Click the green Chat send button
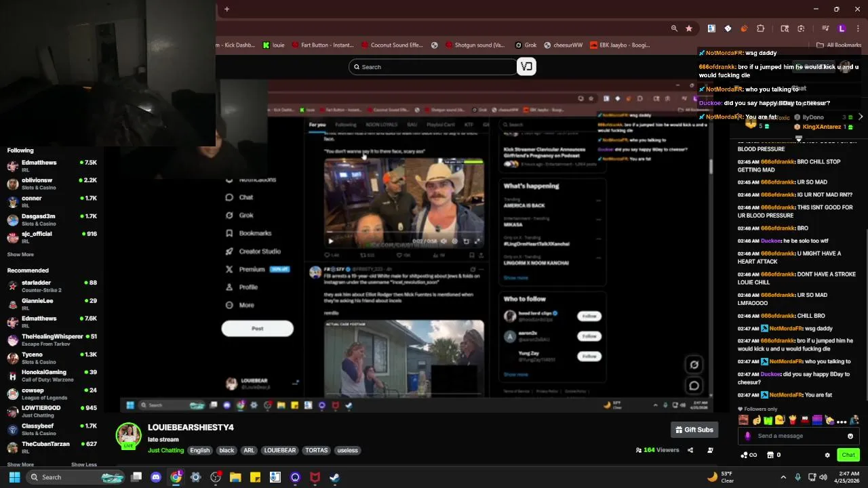868x488 pixels. 848,455
